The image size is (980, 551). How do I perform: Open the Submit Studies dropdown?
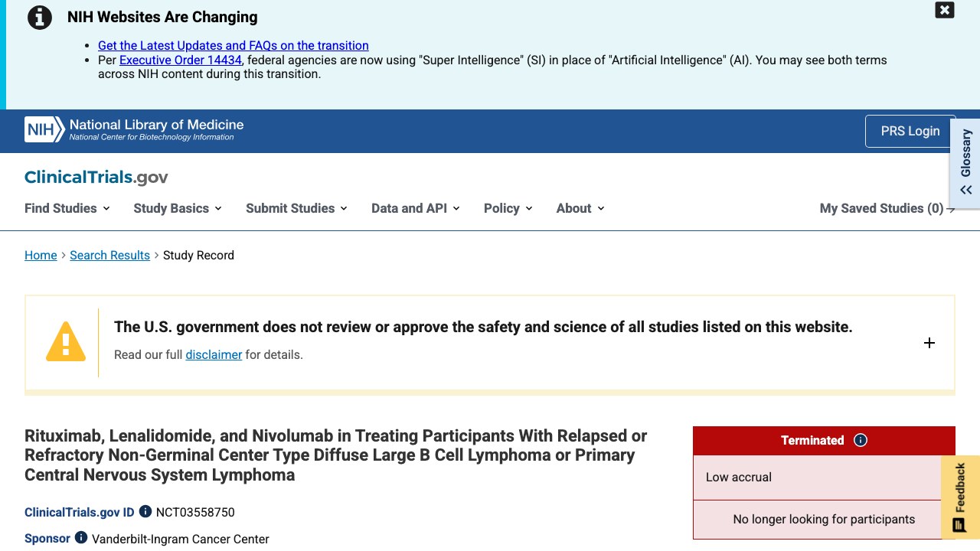point(297,208)
